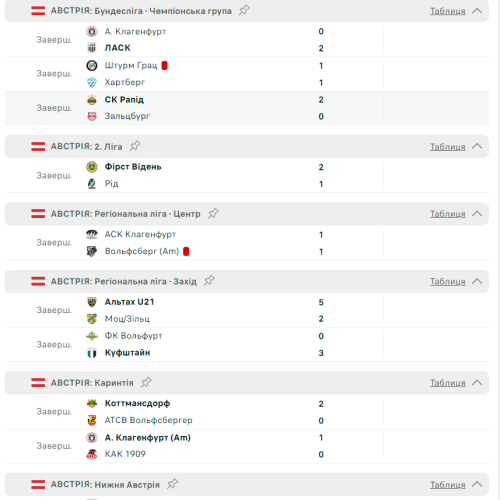Collapse the Austria 2. Liga section
Viewport: 500px width, 500px height.
477,146
